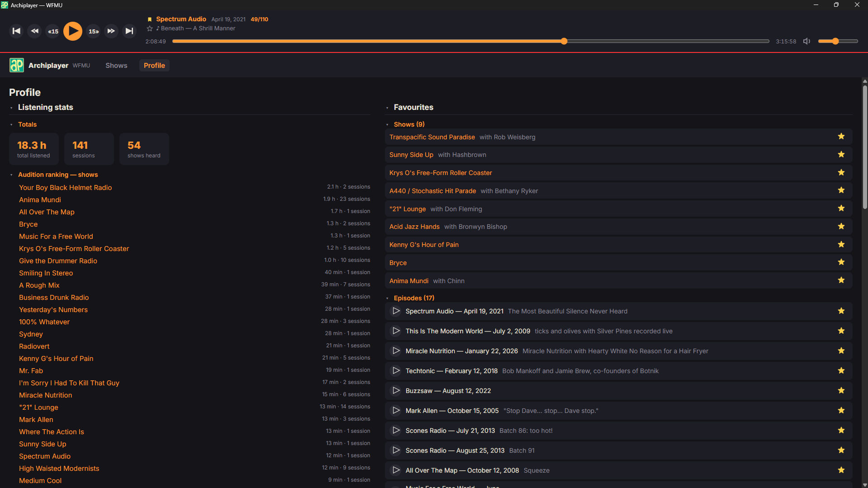Play Scones Radio July 21, 2013 episode
This screenshot has height=488, width=868.
(396, 431)
